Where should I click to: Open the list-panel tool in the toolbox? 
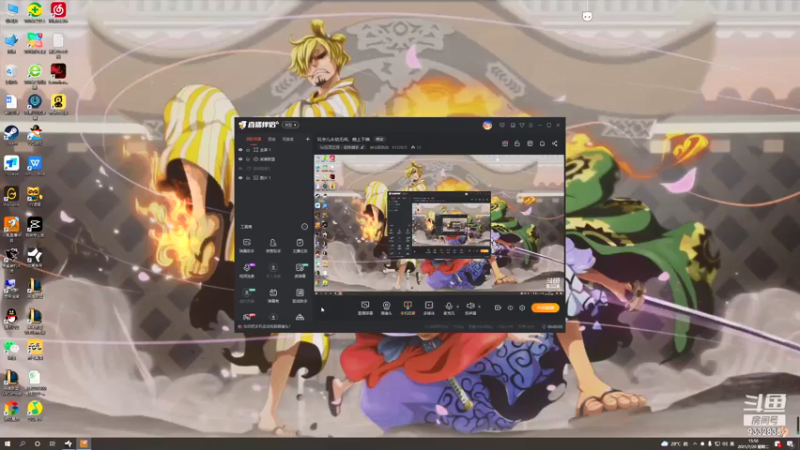tap(299, 295)
